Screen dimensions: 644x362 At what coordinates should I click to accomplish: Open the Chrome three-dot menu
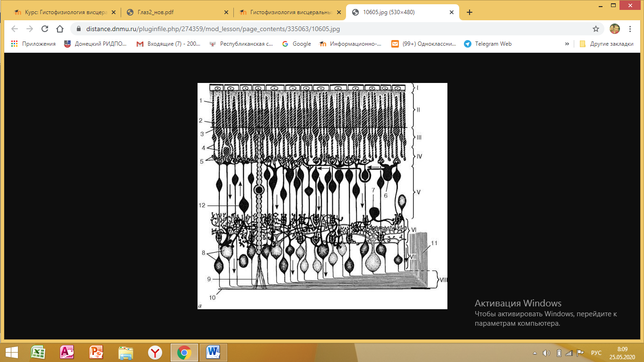[631, 29]
